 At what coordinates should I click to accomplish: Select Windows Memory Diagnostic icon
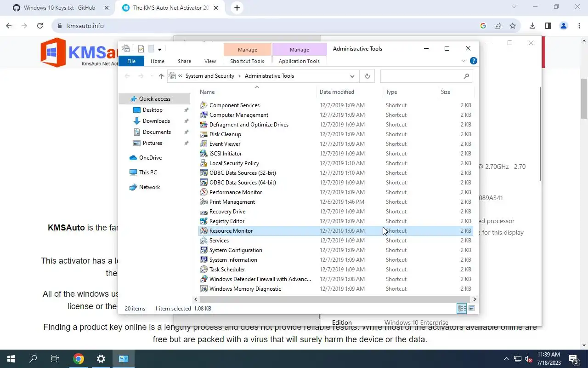pyautogui.click(x=204, y=289)
